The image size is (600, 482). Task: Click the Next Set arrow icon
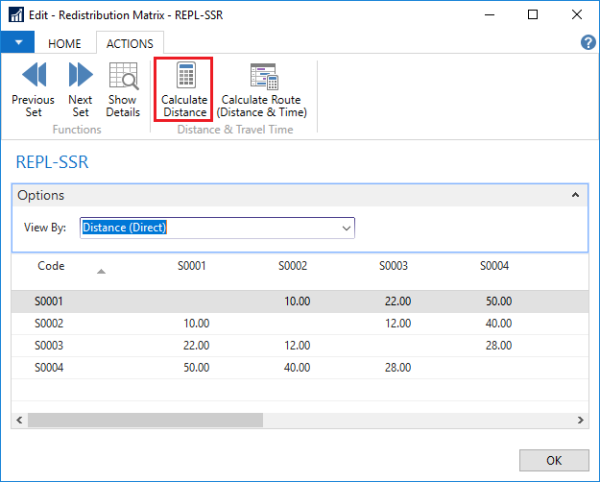[x=80, y=76]
